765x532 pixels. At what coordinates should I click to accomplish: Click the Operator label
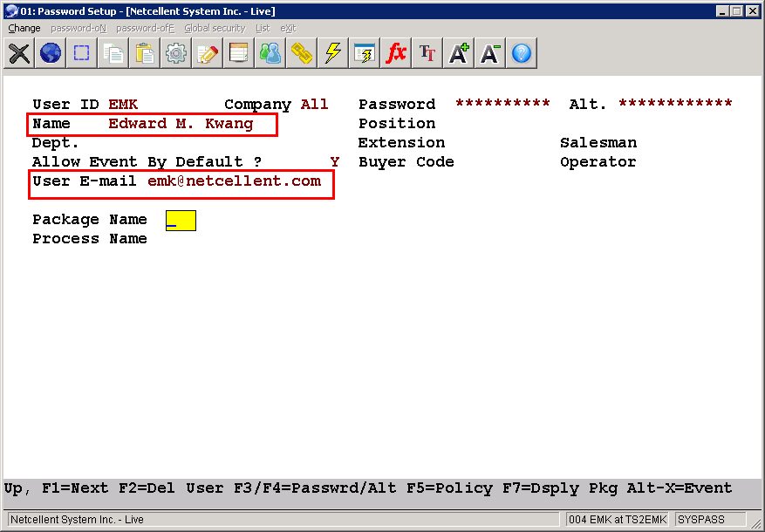(x=598, y=162)
